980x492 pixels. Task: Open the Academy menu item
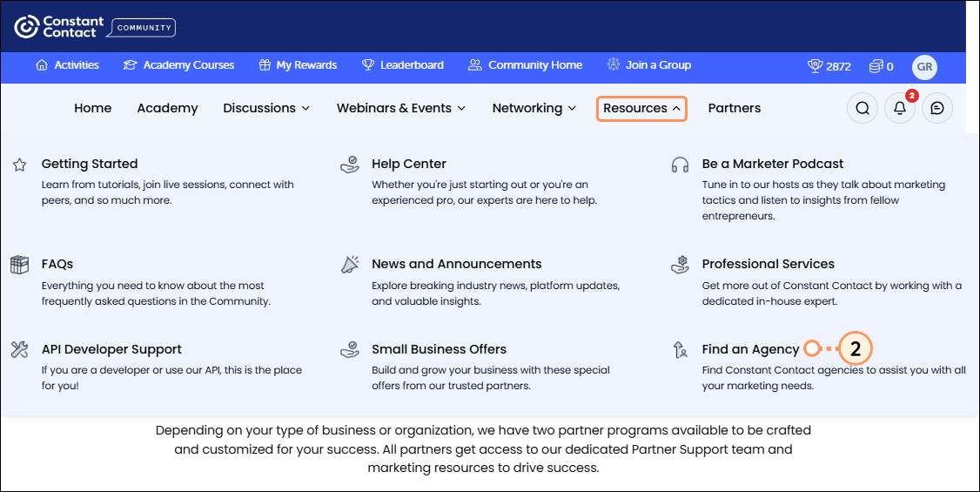tap(167, 108)
